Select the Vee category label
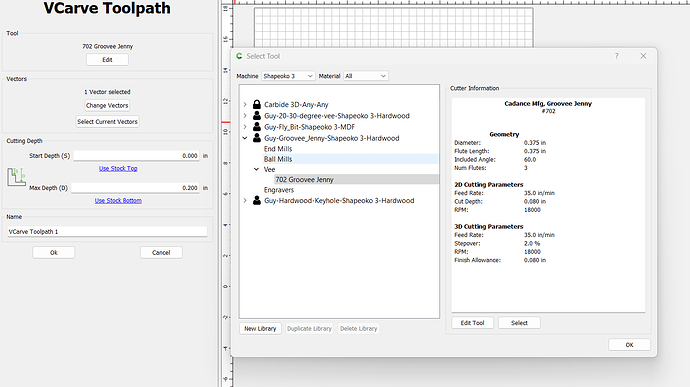The image size is (690, 387). tap(269, 170)
